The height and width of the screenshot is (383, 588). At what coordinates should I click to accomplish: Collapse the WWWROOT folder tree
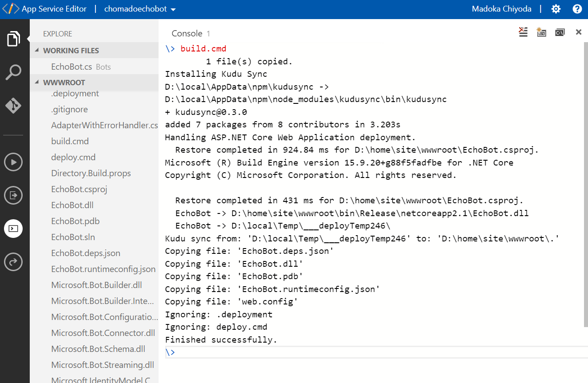(37, 83)
